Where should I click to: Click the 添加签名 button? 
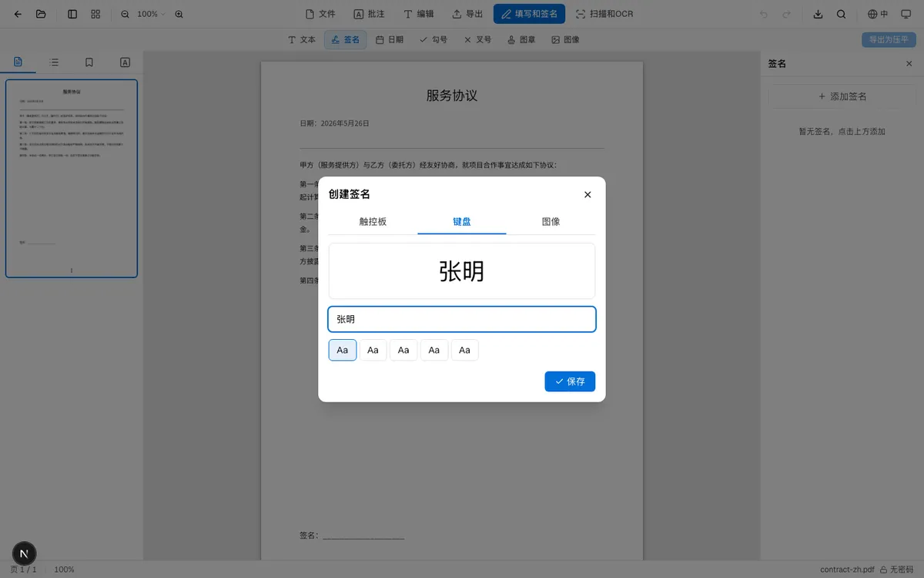(842, 96)
